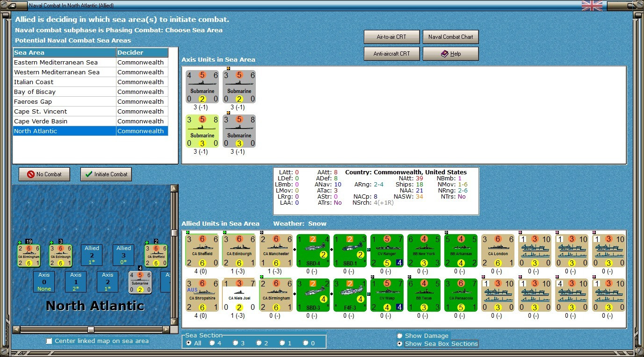Select CA Edinburgh counter in Allied Units panel

(x=239, y=250)
